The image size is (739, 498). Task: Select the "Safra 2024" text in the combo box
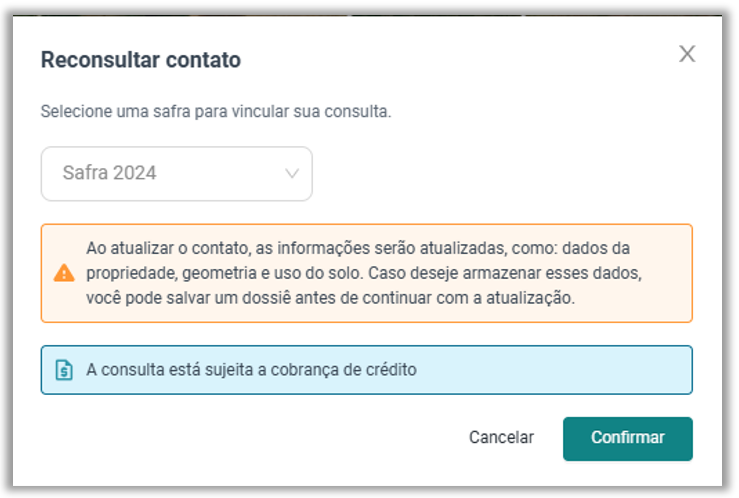[109, 173]
